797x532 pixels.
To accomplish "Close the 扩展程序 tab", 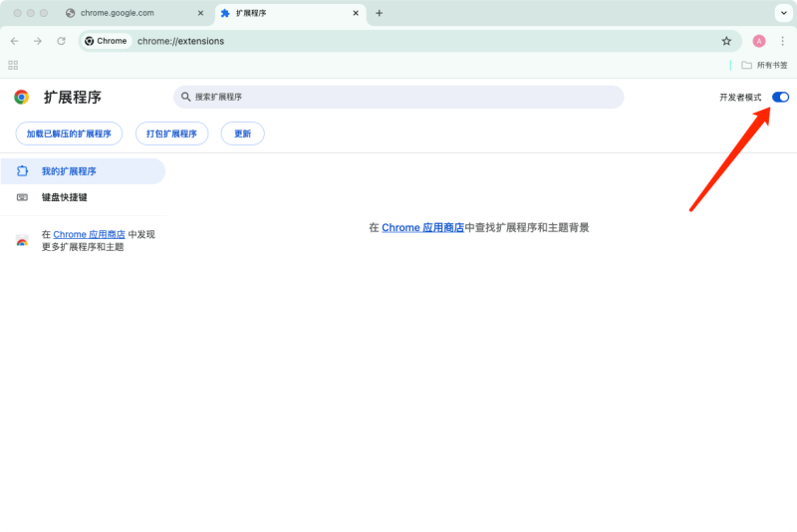I will (356, 13).
